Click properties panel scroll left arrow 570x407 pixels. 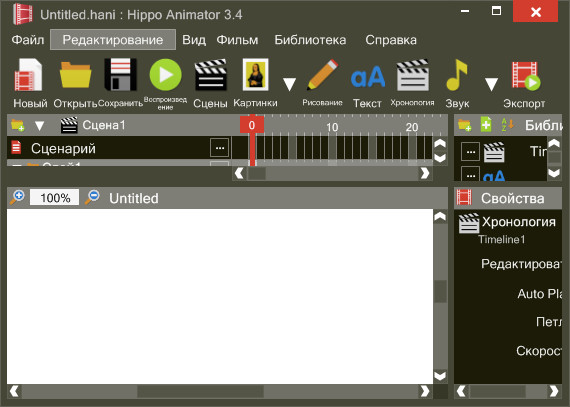tap(461, 391)
